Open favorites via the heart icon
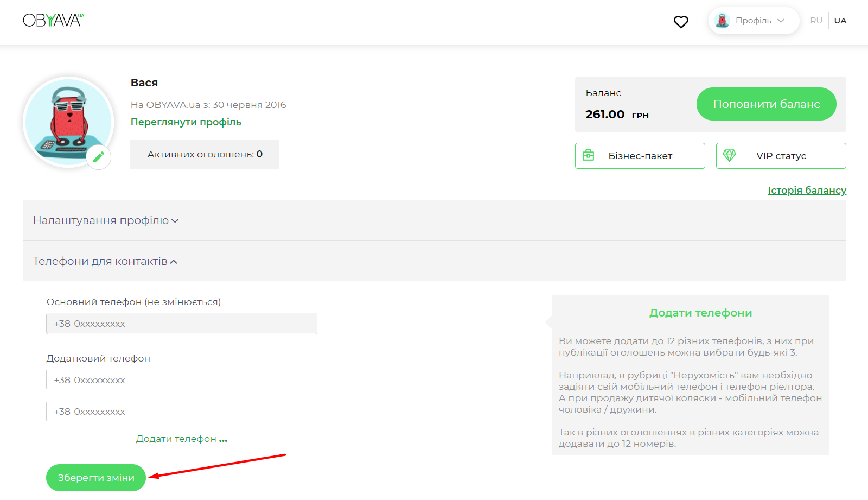Screen dimensions: 868x500 click(681, 22)
